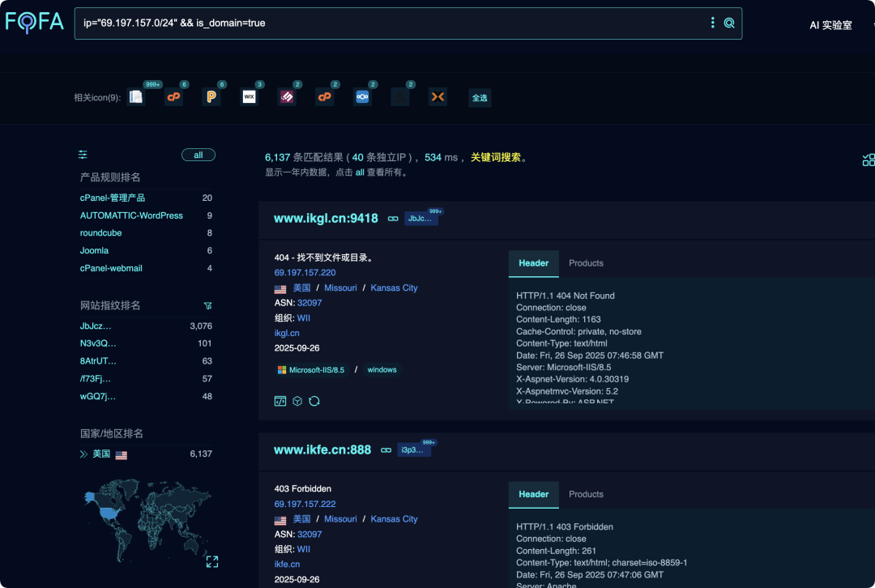The height and width of the screenshot is (588, 875).
Task: Click the link icon beside www.ikgl.cn:9418
Action: click(x=393, y=219)
